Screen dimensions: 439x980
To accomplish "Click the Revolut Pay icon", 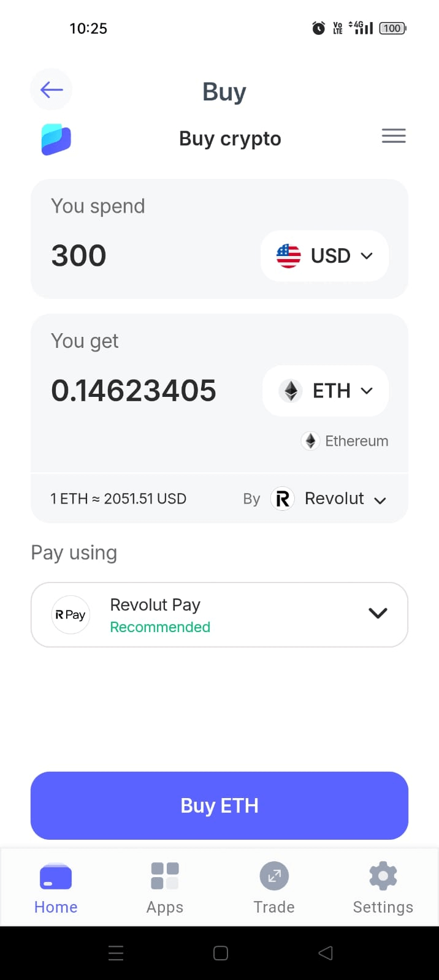I will coord(71,614).
